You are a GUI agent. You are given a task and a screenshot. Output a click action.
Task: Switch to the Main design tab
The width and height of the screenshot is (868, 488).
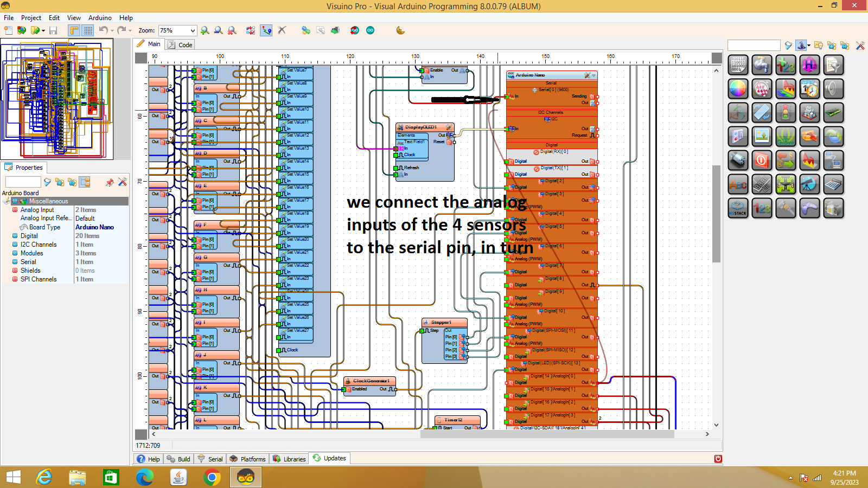coord(149,44)
